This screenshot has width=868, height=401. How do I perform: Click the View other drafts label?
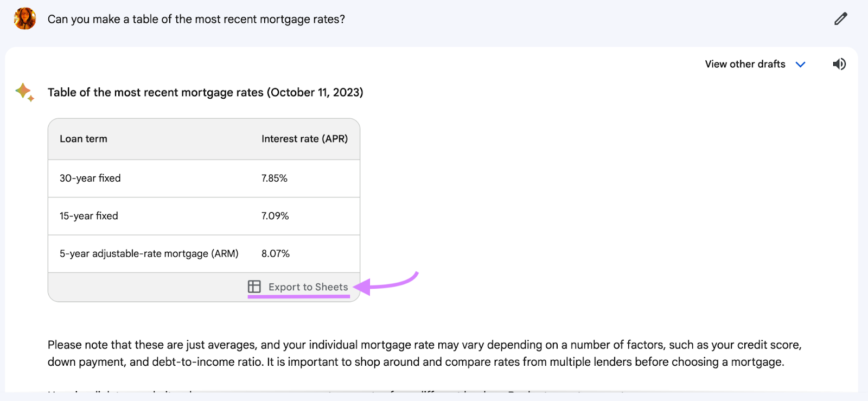[x=744, y=64]
